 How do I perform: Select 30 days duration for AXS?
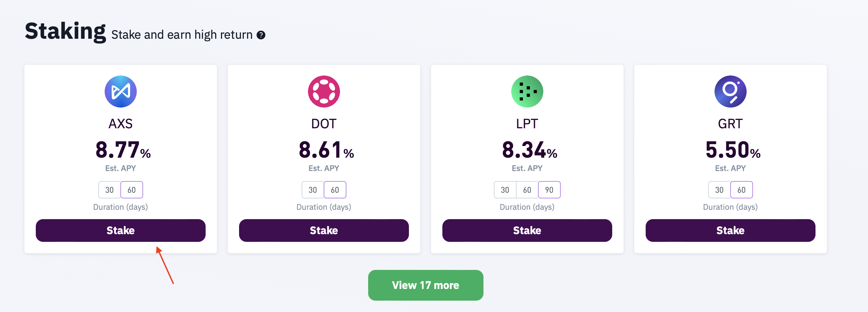(x=110, y=190)
